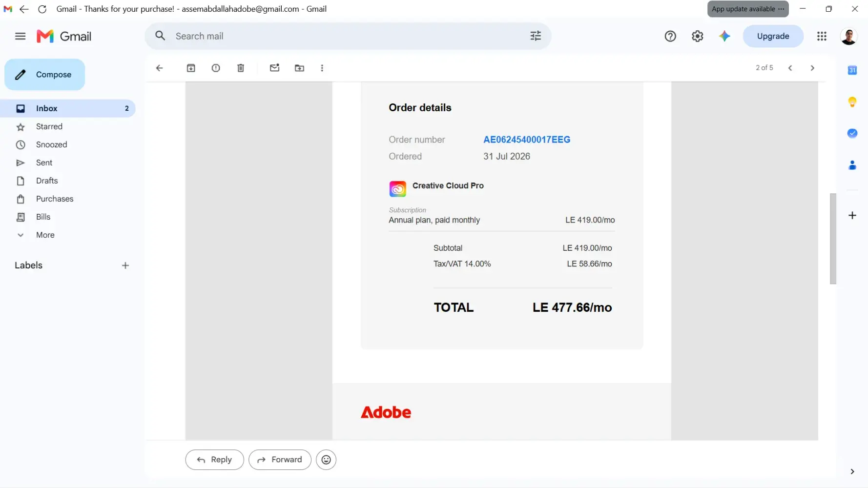The width and height of the screenshot is (868, 488).
Task: Delete this email with trash icon
Action: (x=241, y=68)
